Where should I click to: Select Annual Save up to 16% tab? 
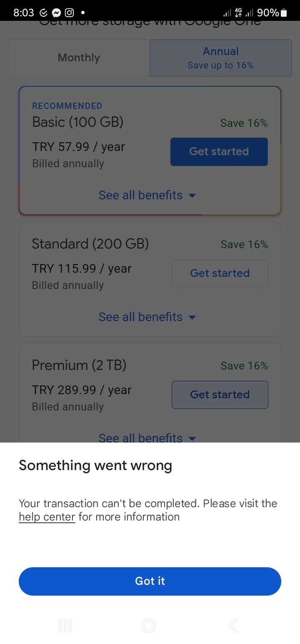(221, 58)
